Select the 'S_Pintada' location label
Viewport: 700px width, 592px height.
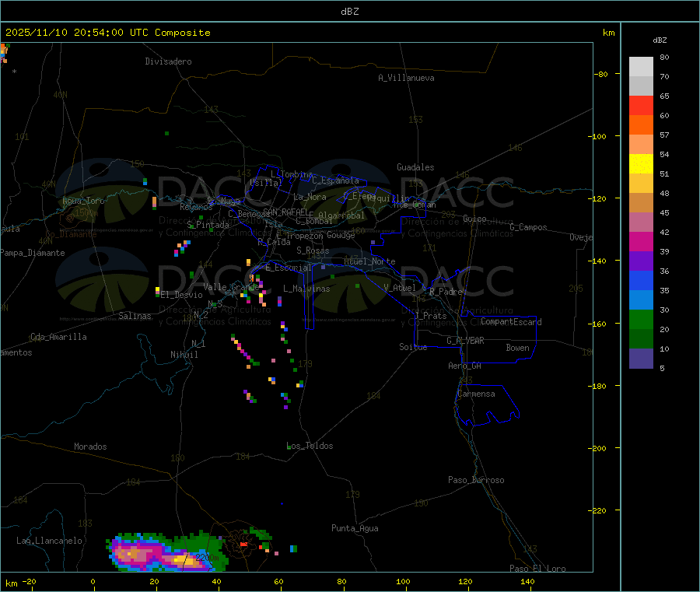[x=208, y=225]
